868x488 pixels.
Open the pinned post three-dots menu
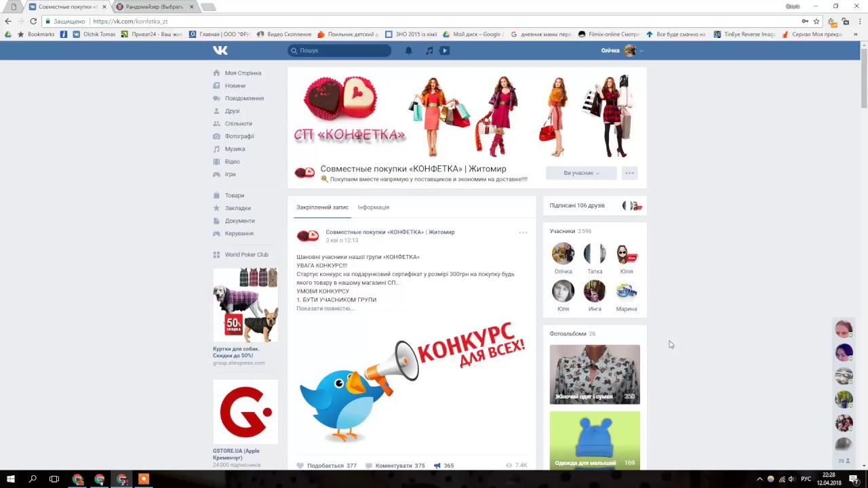(523, 232)
